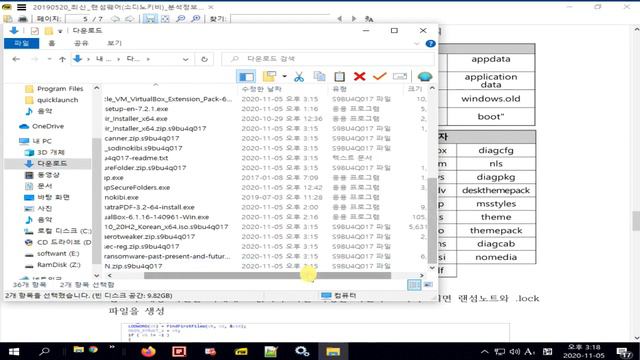Click the PDF viewer 찾기 search field

280,18
